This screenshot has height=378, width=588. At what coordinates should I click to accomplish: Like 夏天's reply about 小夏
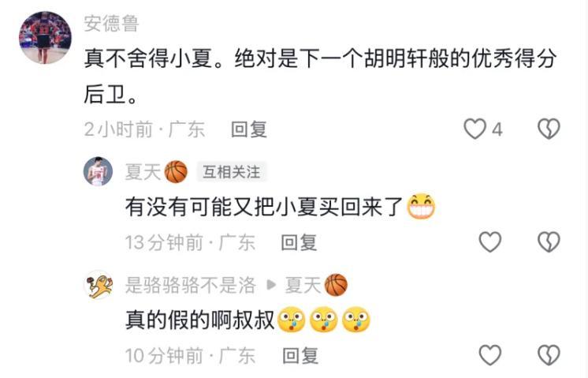pyautogui.click(x=490, y=241)
